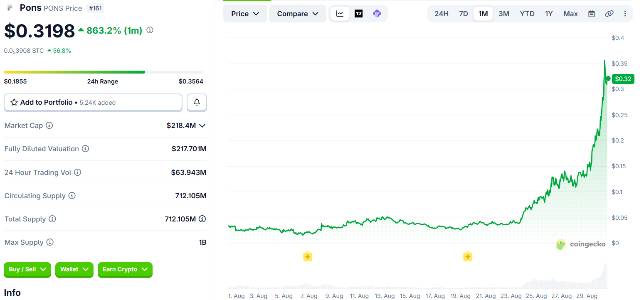The height and width of the screenshot is (300, 644).
Task: Open the chart three-dot options menu
Action: [625, 14]
